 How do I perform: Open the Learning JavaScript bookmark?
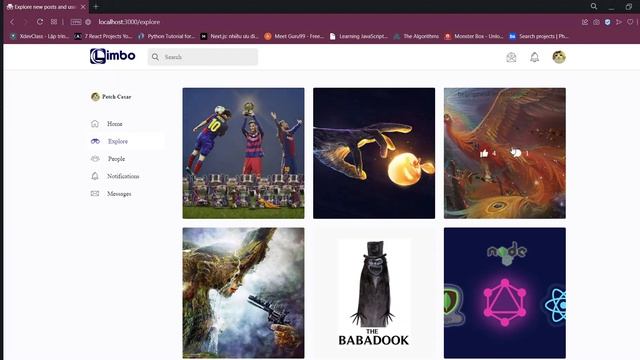pyautogui.click(x=358, y=36)
